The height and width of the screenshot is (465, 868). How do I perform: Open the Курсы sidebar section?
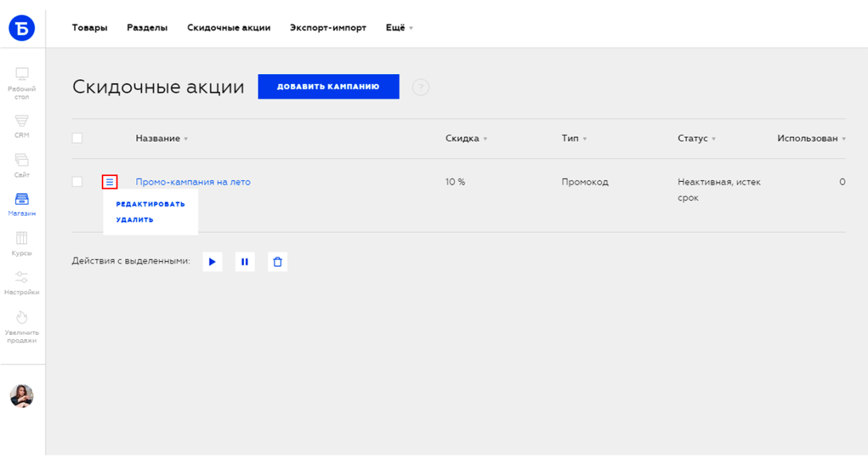coord(22,244)
